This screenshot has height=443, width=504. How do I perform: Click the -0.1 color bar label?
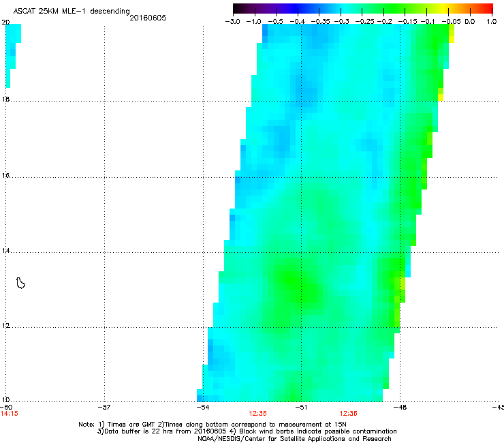pos(428,22)
